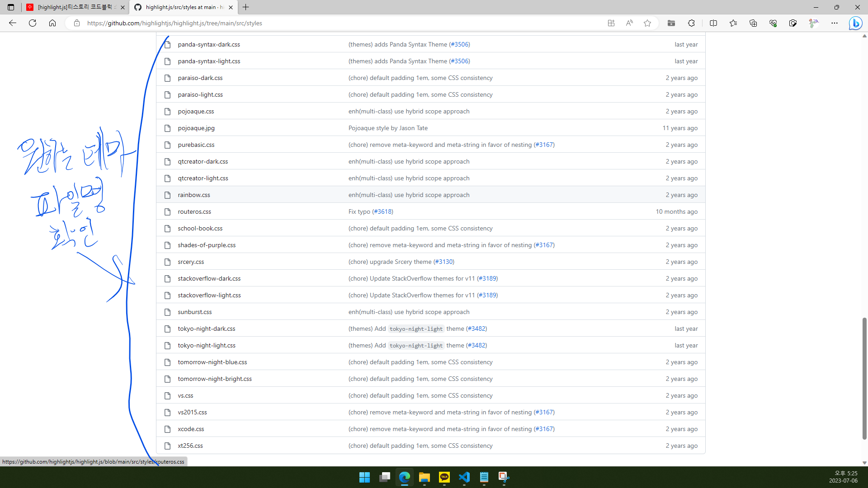Image resolution: width=868 pixels, height=488 pixels.
Task: Open xt256.css file
Action: (x=190, y=446)
